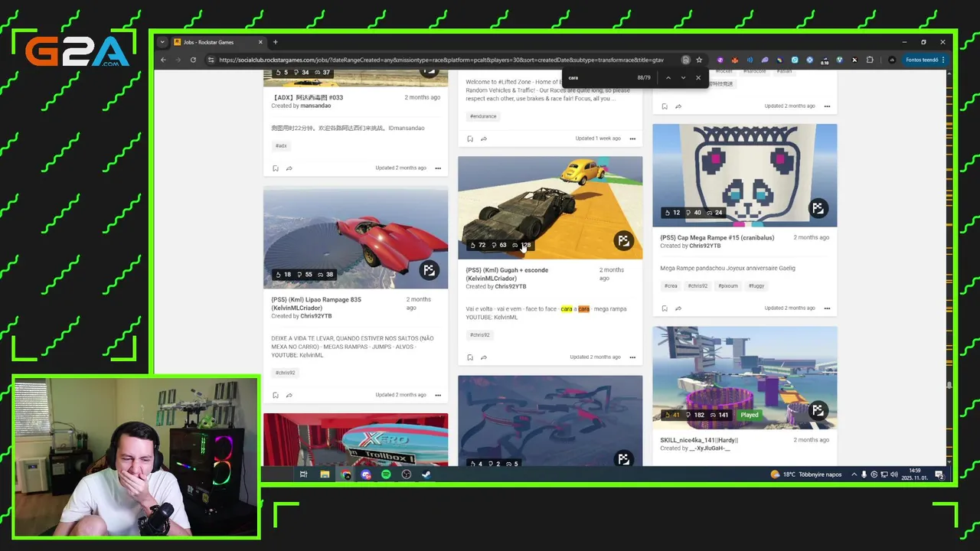Viewport: 980px width, 551px height.
Task: Reload the Rockstar Jobs page
Action: (193, 60)
